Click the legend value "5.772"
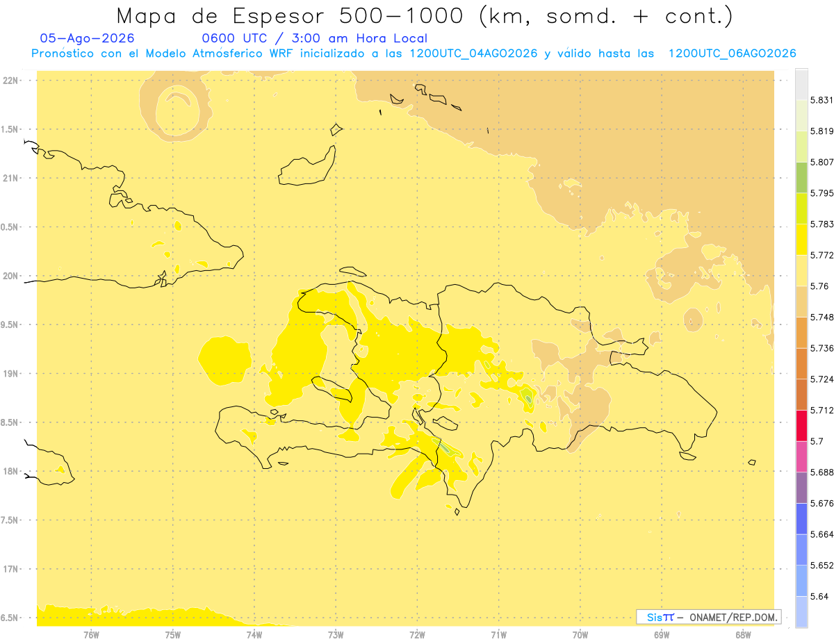This screenshot has width=834, height=644. click(821, 255)
